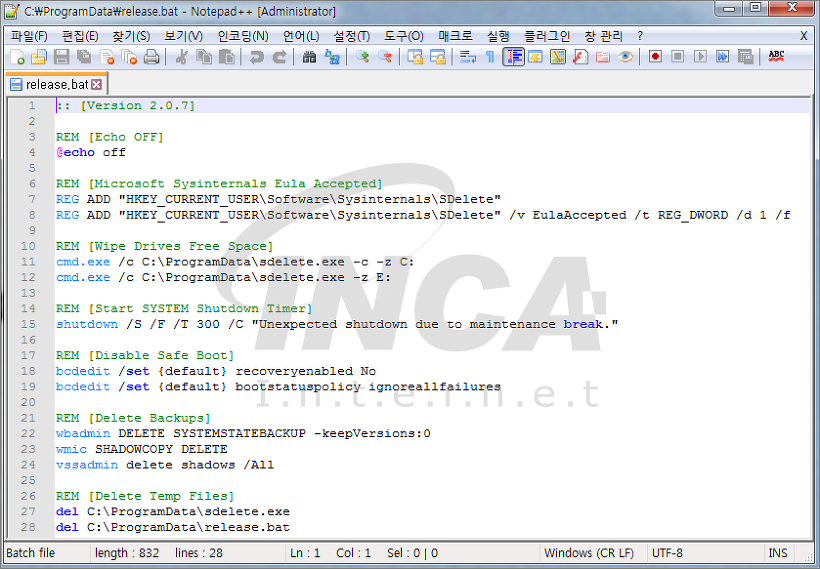Open the Replace dialog icon

click(332, 56)
